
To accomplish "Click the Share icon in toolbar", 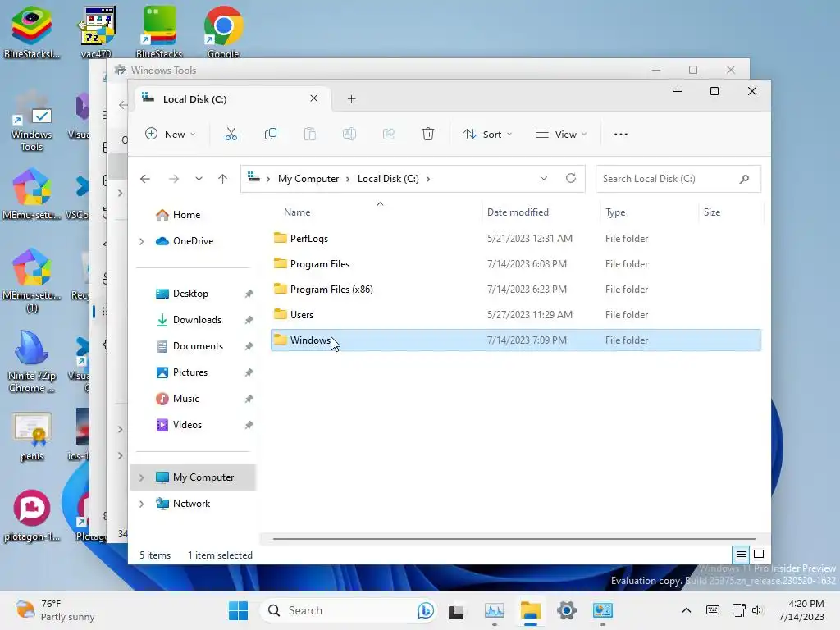I will [x=388, y=134].
